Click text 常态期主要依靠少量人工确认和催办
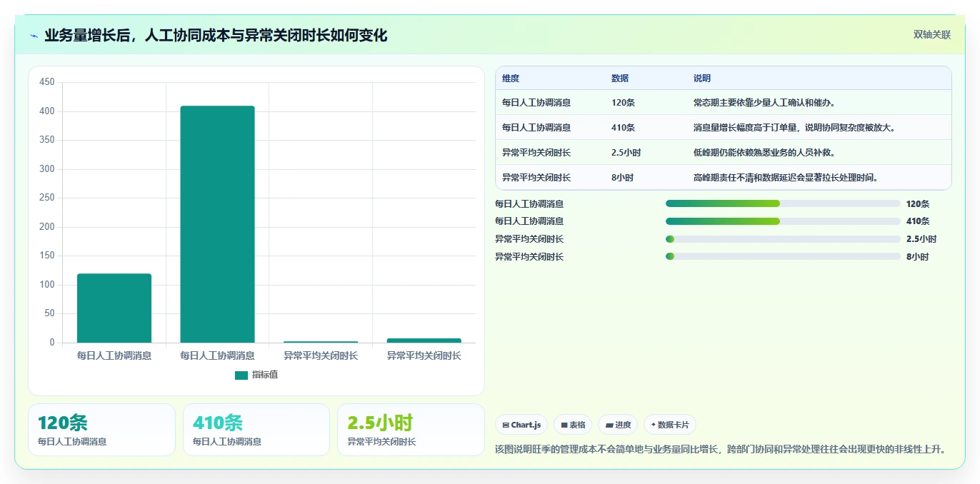 (x=764, y=103)
